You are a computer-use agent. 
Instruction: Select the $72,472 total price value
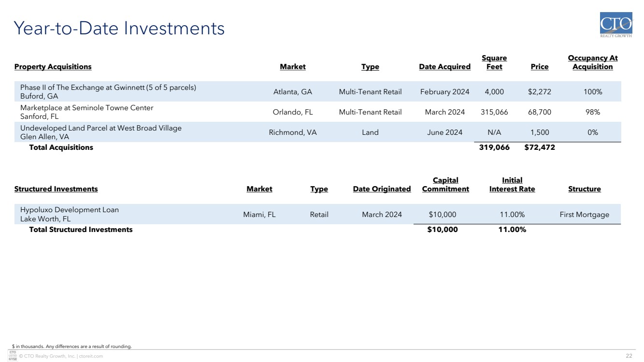pyautogui.click(x=539, y=147)
